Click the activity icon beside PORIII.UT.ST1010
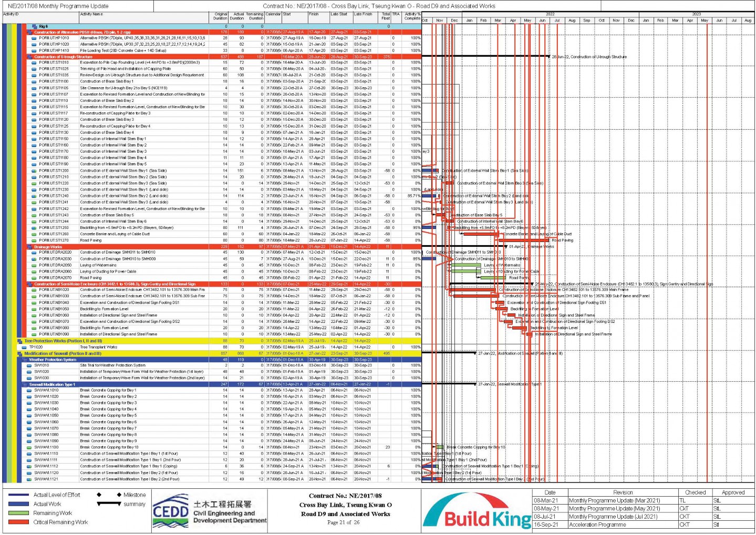Image resolution: width=756 pixels, height=535 pixels. coord(34,62)
